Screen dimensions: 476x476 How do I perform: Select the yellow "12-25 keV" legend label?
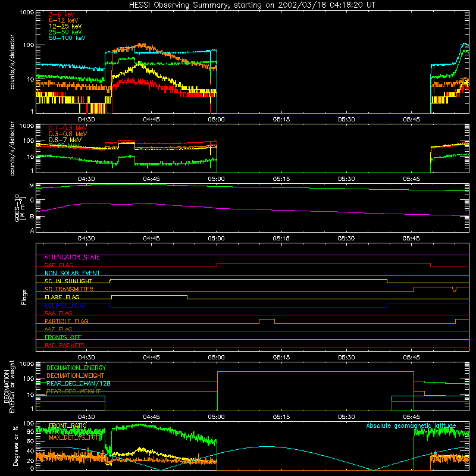pos(65,26)
